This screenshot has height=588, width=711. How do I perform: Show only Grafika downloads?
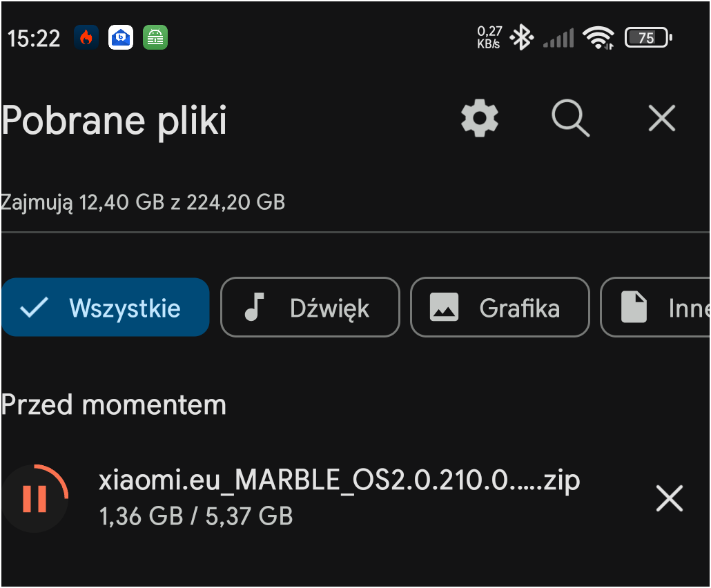(x=500, y=308)
